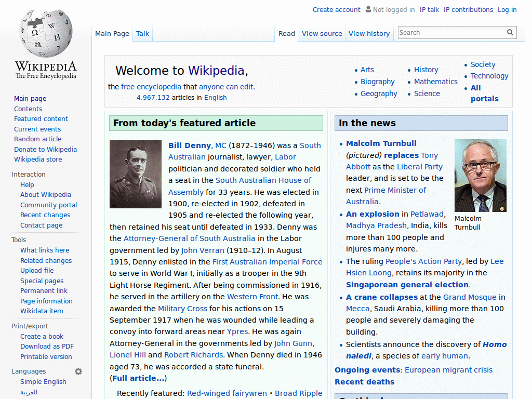Open the Geography portal link
Viewport: 532px width, 399px height.
pos(379,94)
